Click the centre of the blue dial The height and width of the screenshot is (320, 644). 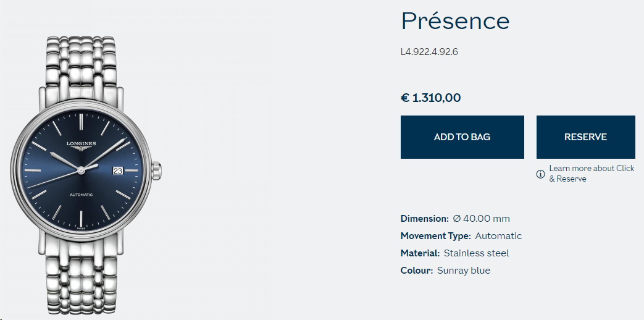coord(81,170)
